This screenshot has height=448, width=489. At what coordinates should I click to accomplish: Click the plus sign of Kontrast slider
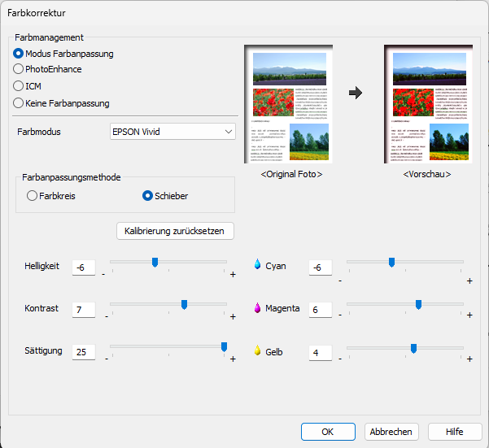[x=233, y=316]
